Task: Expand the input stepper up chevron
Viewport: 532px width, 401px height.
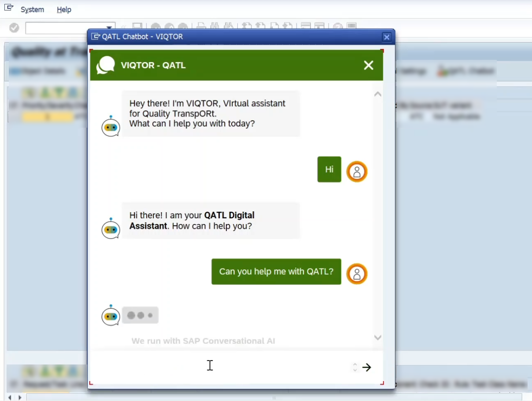Action: (355, 365)
